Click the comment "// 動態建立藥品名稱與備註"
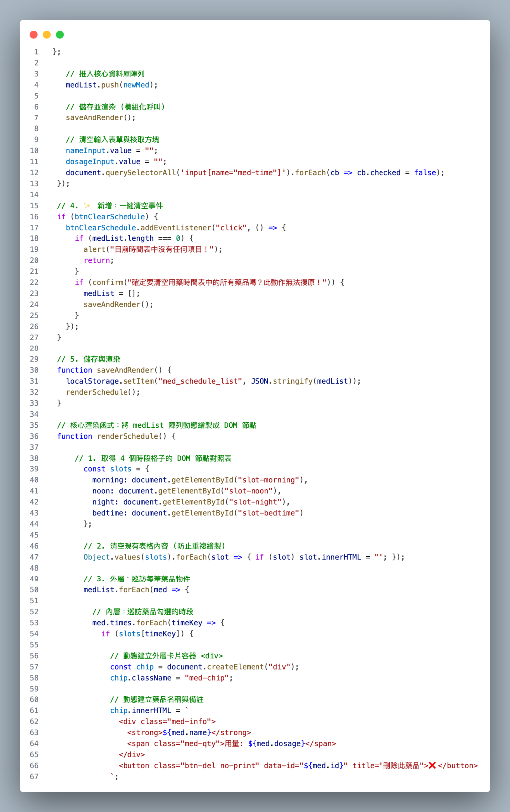 pos(157,700)
